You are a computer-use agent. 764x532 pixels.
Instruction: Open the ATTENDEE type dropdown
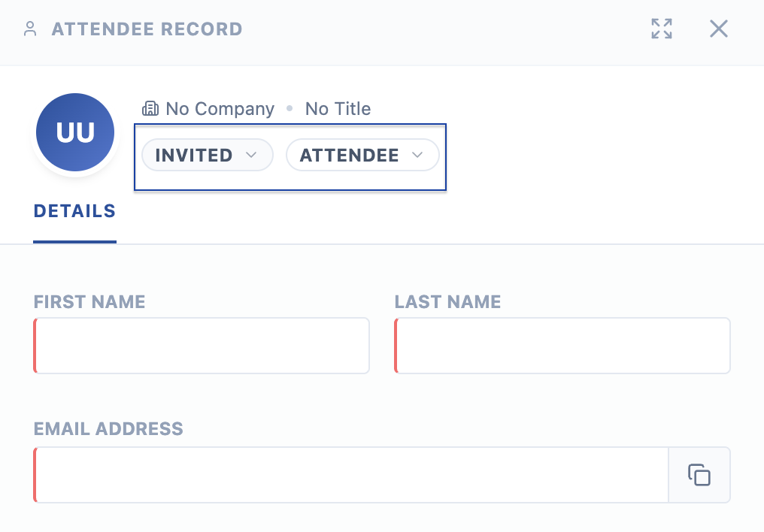click(x=362, y=156)
